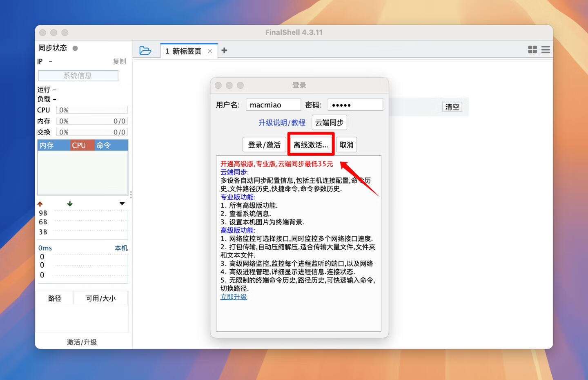Click the 0ms latency value
The height and width of the screenshot is (380, 588).
click(45, 248)
